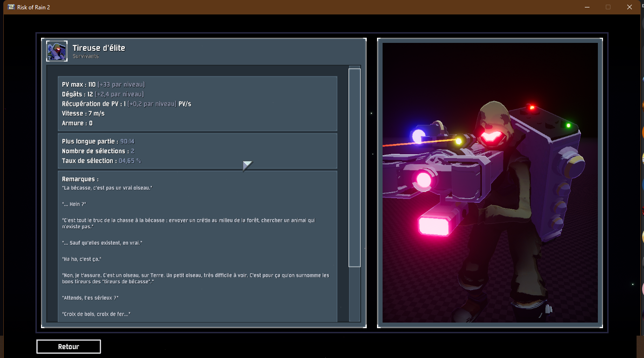Click the Remarques heading
Image resolution: width=644 pixels, height=358 pixels.
[80, 179]
